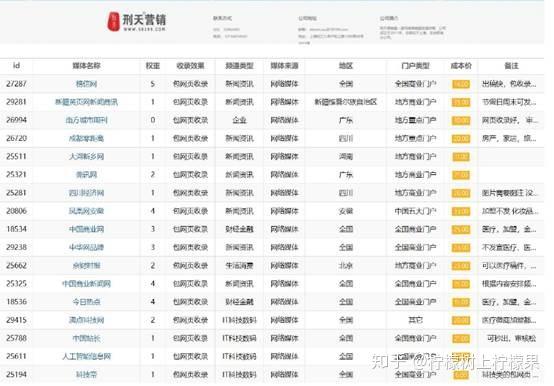The image size is (554, 386).
Task: Click the 媒体来源 column header
Action: [284, 66]
